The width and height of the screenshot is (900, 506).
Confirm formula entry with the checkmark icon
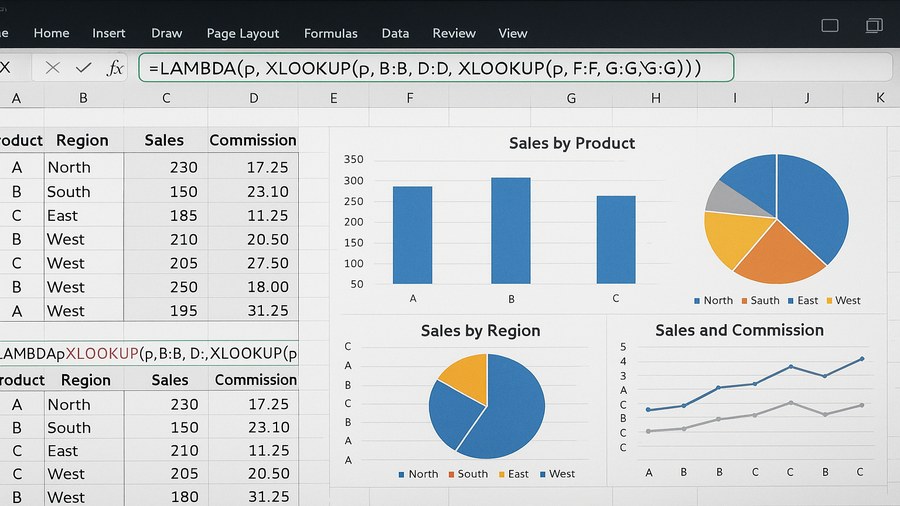click(x=83, y=68)
